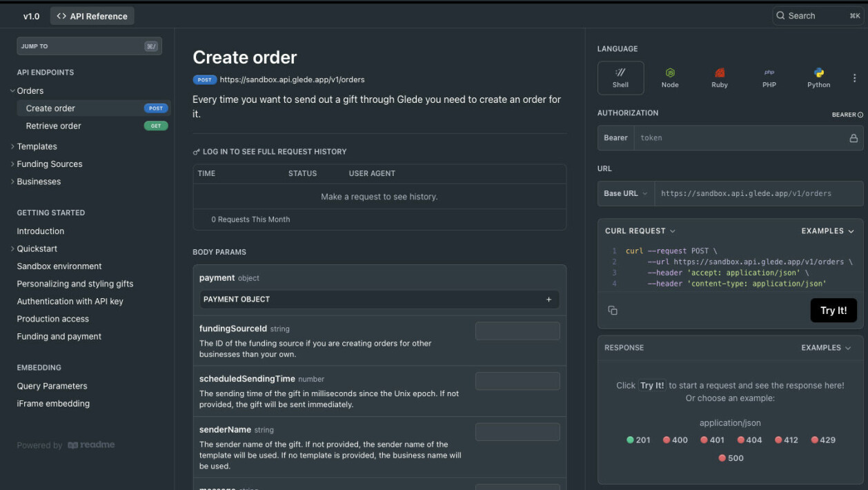
Task: Click the Try It! button
Action: click(834, 311)
